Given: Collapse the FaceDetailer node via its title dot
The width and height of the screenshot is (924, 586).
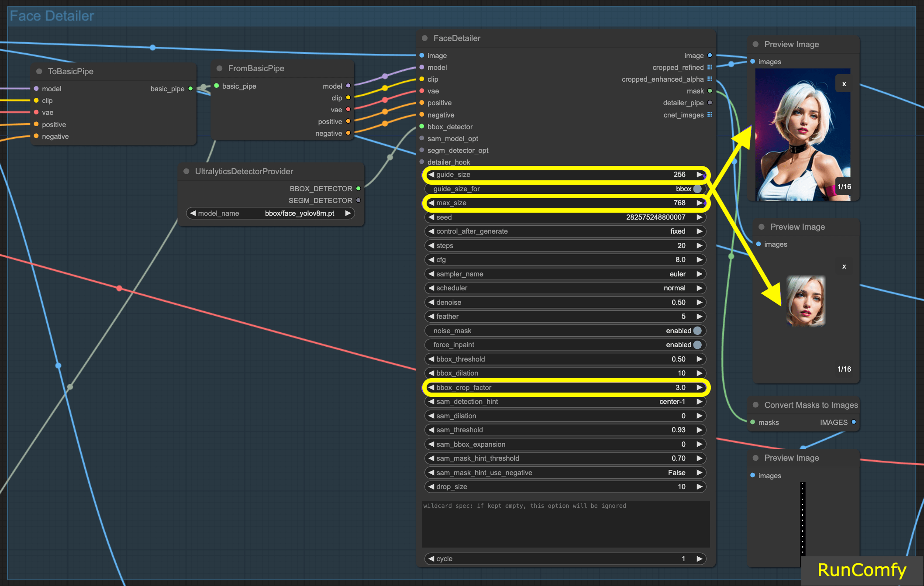Looking at the screenshot, I should pyautogui.click(x=424, y=38).
